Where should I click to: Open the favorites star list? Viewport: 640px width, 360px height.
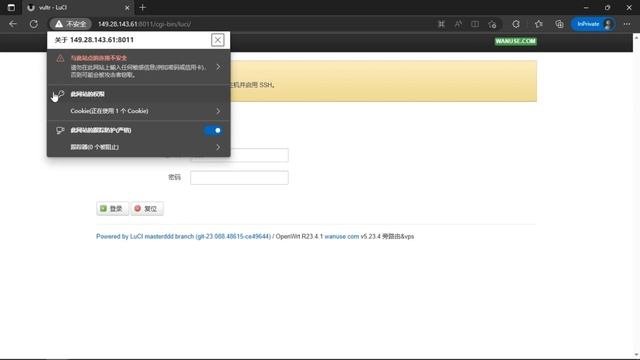539,24
